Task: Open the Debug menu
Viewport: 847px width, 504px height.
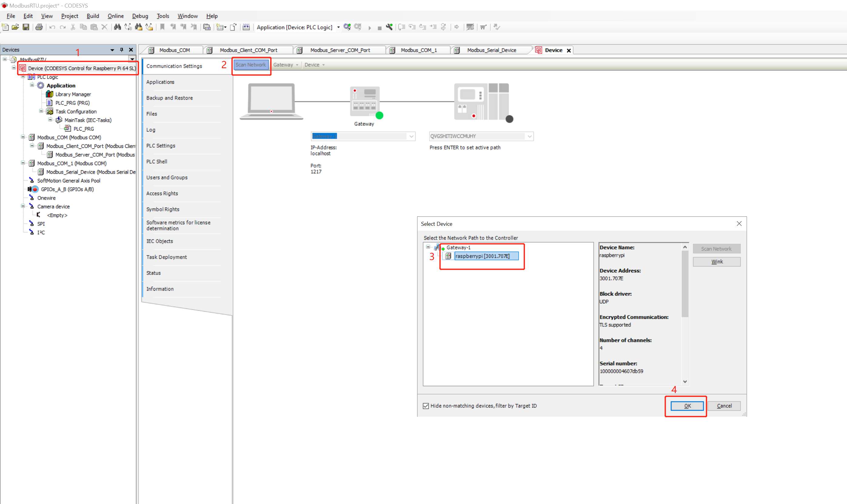Action: tap(140, 16)
